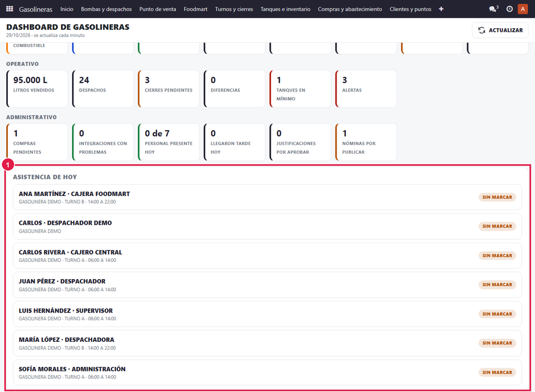
Task: Click the Dashboard de Gasolineras title
Action: pos(68,27)
